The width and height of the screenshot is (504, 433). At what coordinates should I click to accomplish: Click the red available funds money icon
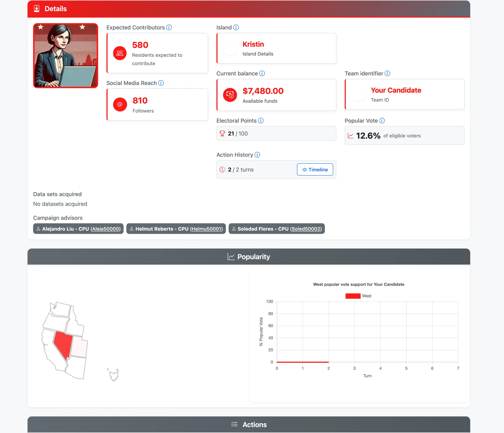tap(230, 95)
